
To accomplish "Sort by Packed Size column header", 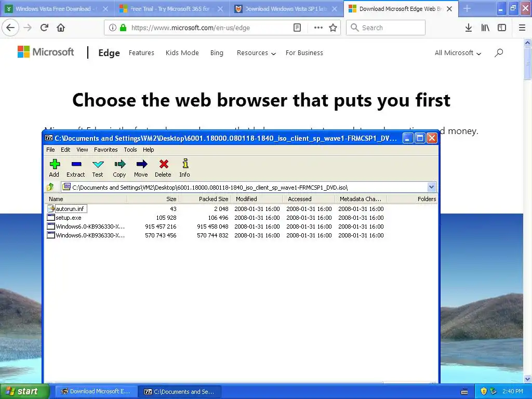I will click(x=205, y=199).
